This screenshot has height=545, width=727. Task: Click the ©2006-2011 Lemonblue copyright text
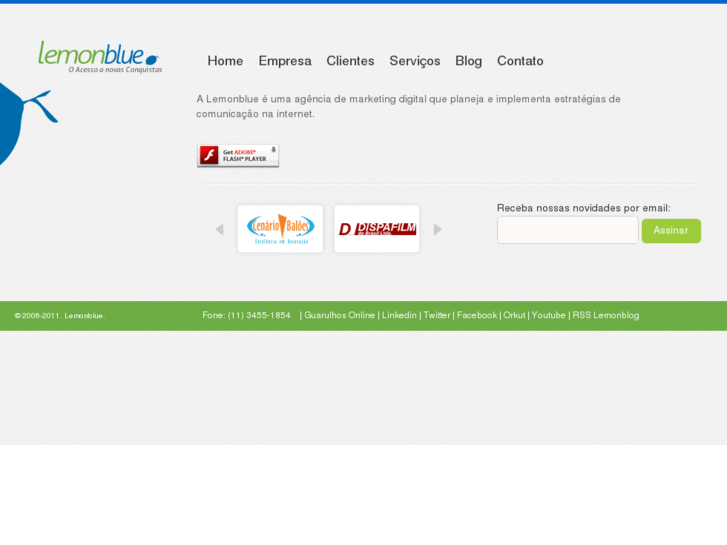click(60, 316)
